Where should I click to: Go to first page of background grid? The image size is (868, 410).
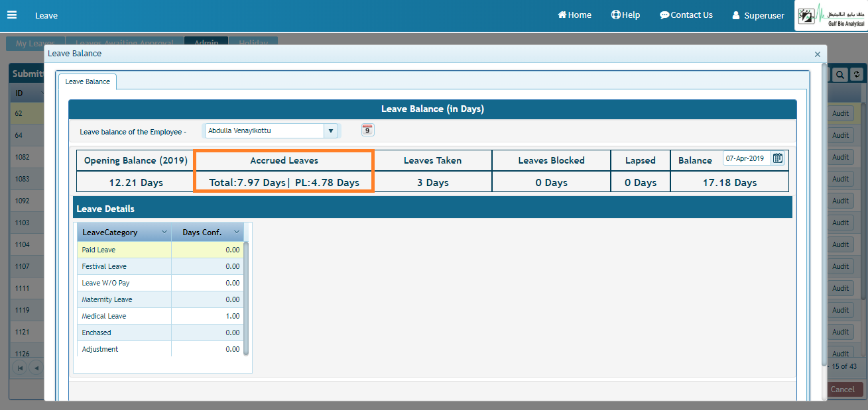[x=20, y=368]
